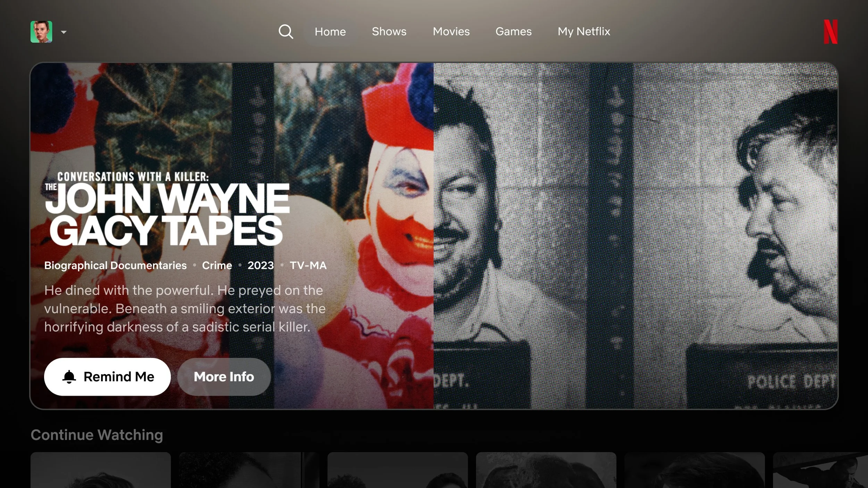The height and width of the screenshot is (488, 868).
Task: Switch to the Shows tab
Action: pyautogui.click(x=389, y=32)
